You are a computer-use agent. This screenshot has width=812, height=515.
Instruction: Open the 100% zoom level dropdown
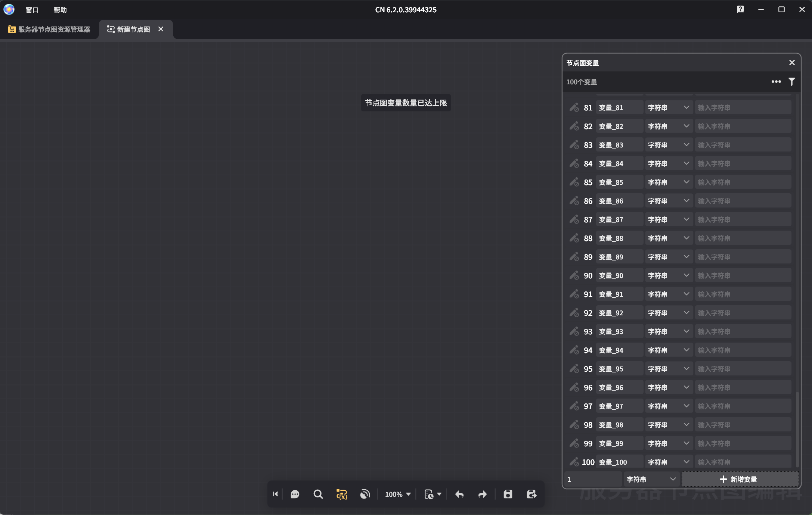398,494
